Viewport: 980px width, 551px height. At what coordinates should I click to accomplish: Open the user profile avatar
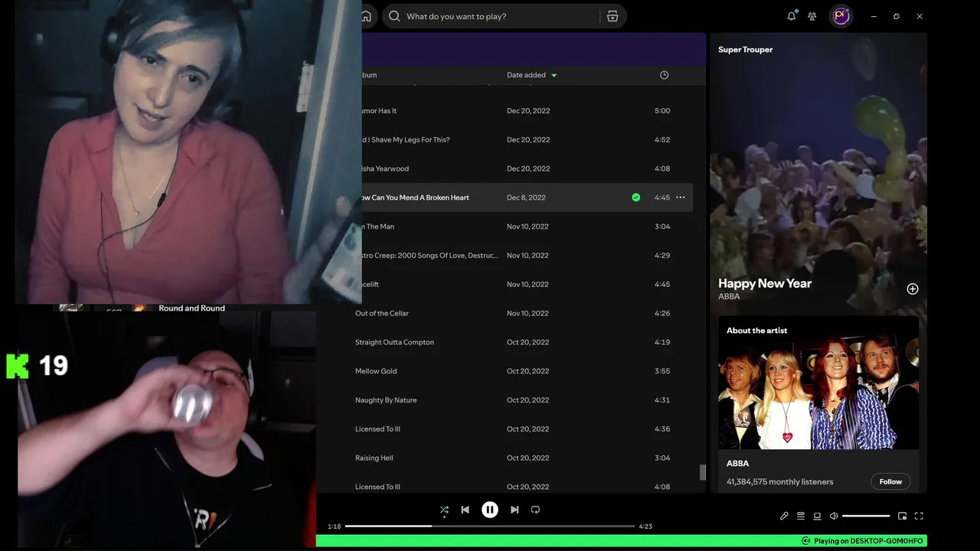tap(841, 16)
